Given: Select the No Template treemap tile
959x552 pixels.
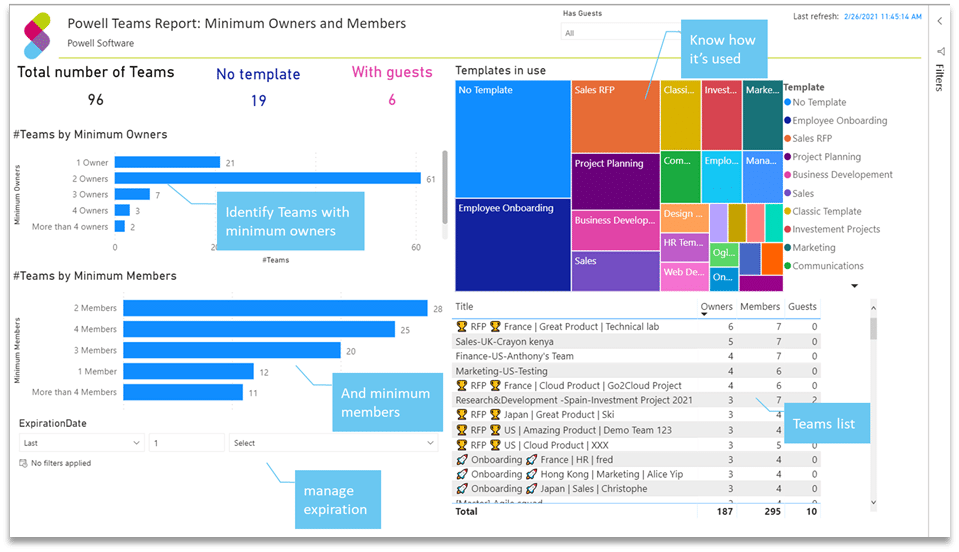Looking at the screenshot, I should pyautogui.click(x=513, y=139).
